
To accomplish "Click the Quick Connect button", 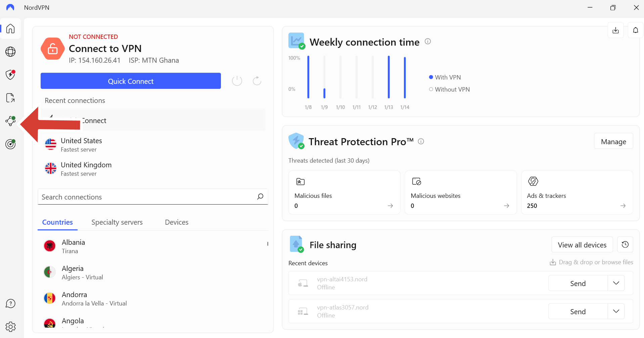I will pos(131,81).
